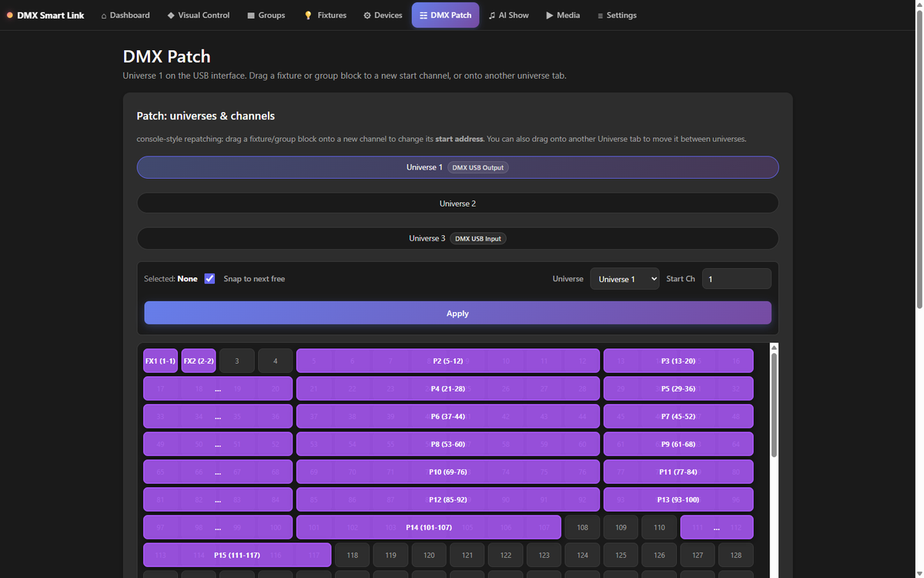Select the P3 (13-20) fixture block

click(x=678, y=361)
